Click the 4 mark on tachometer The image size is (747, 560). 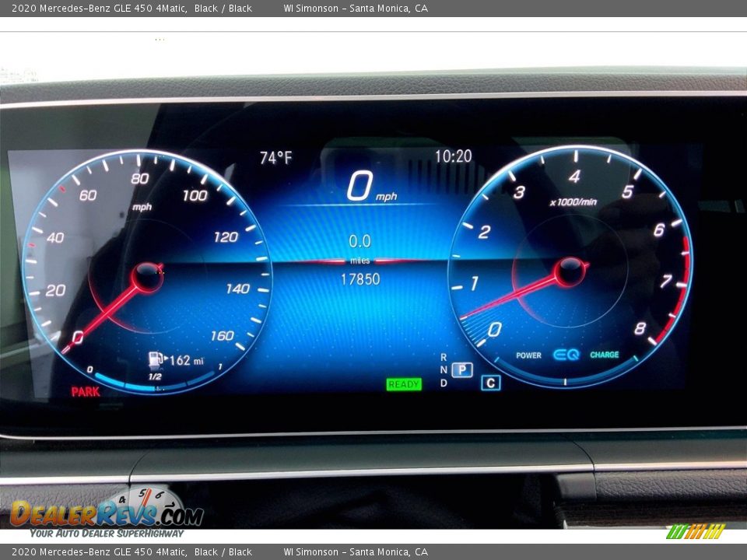tap(574, 177)
